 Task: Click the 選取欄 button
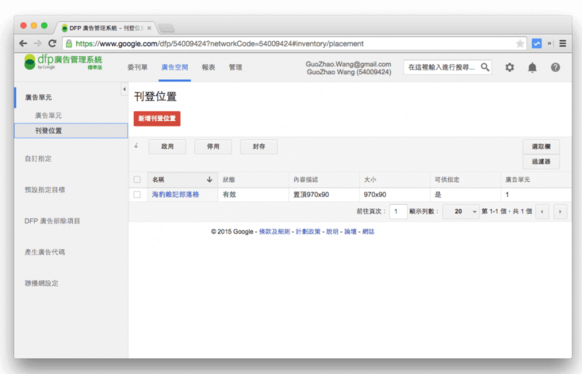pyautogui.click(x=541, y=147)
